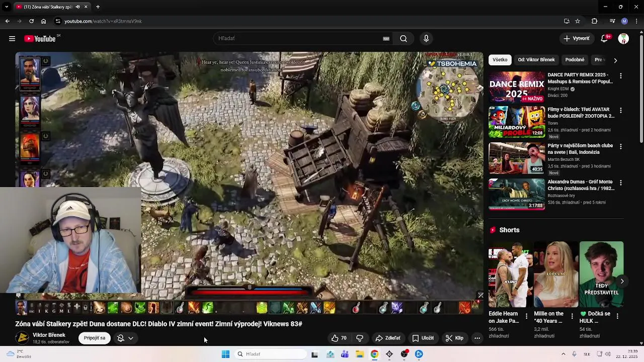
Task: Open the Vytvoriť create menu
Action: [x=577, y=39]
